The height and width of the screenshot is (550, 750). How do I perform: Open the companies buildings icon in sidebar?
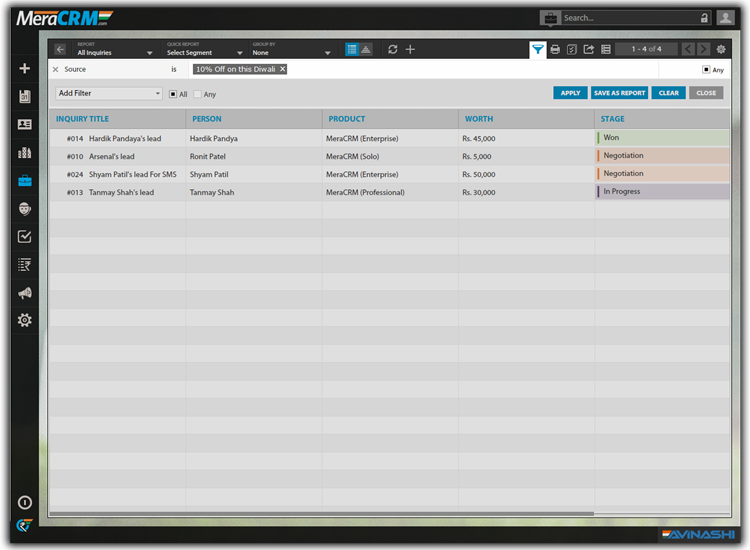pyautogui.click(x=24, y=153)
